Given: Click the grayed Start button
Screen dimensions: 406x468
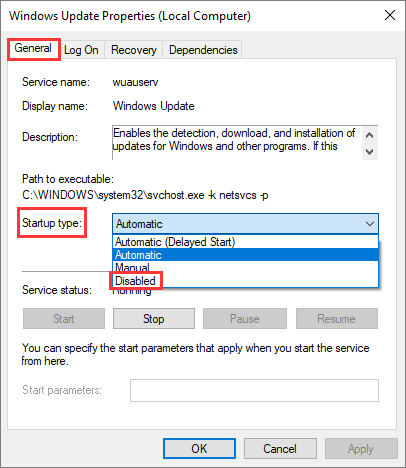Looking at the screenshot, I should click(x=64, y=319).
